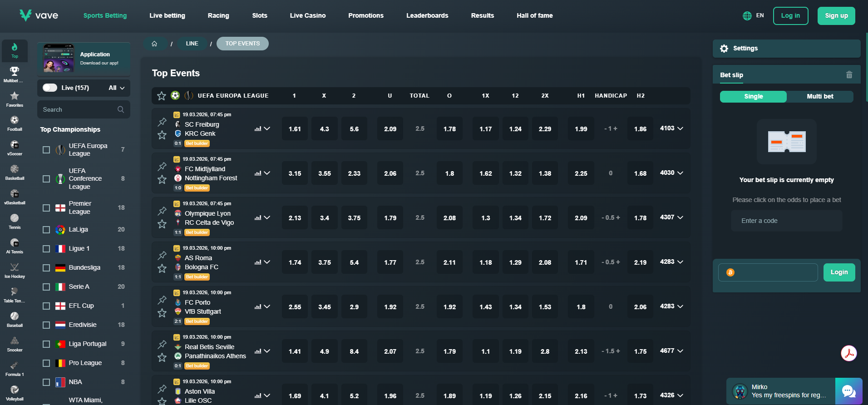Open Application download banner
The width and height of the screenshot is (868, 405).
(x=84, y=59)
